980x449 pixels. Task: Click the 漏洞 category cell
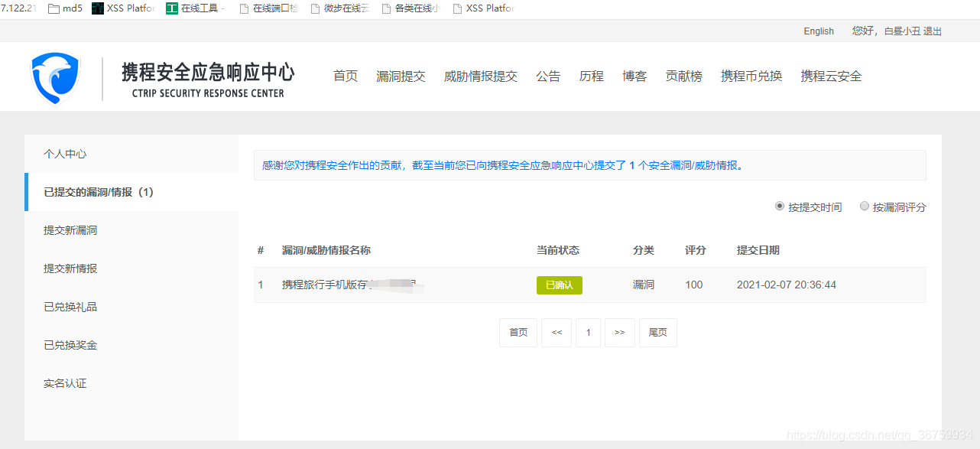point(644,285)
